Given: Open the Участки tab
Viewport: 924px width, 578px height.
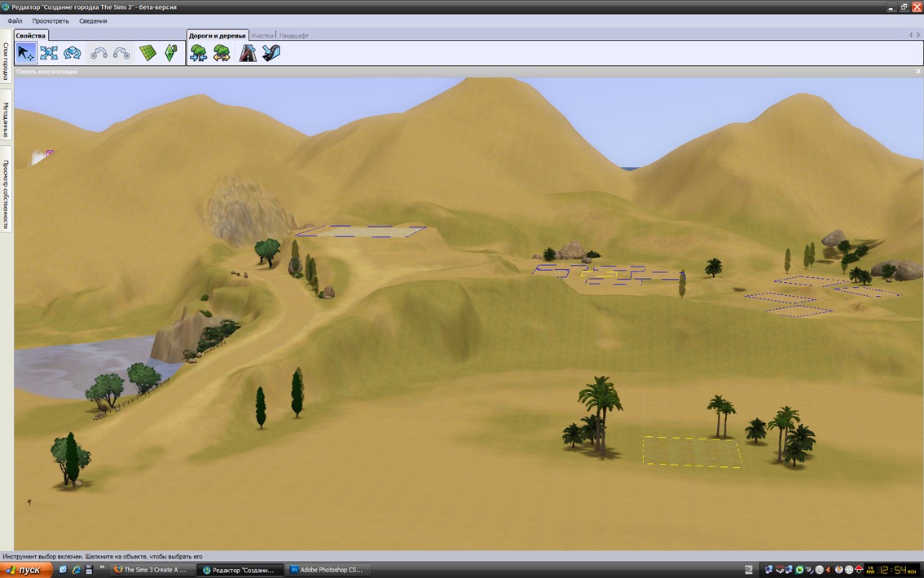Looking at the screenshot, I should [x=262, y=35].
